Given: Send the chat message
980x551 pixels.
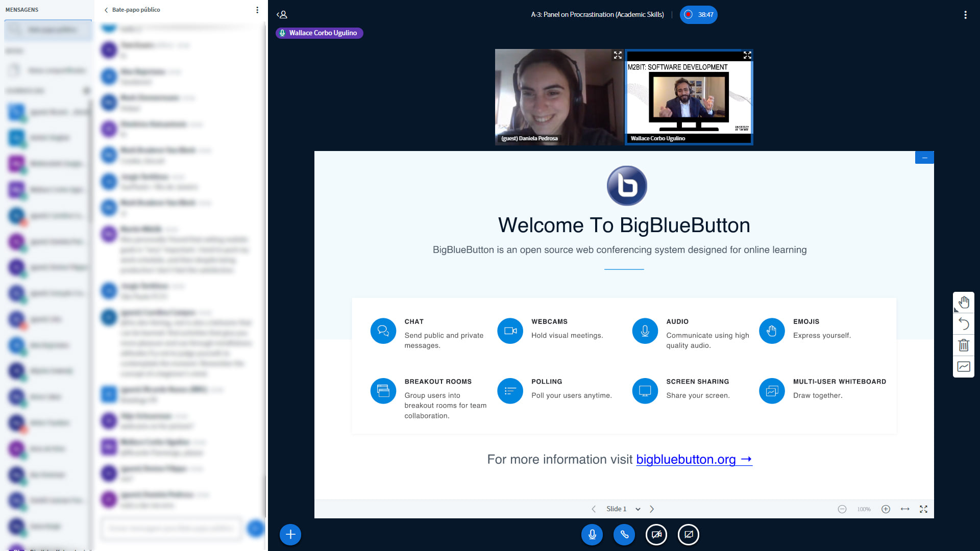Looking at the screenshot, I should (x=255, y=529).
